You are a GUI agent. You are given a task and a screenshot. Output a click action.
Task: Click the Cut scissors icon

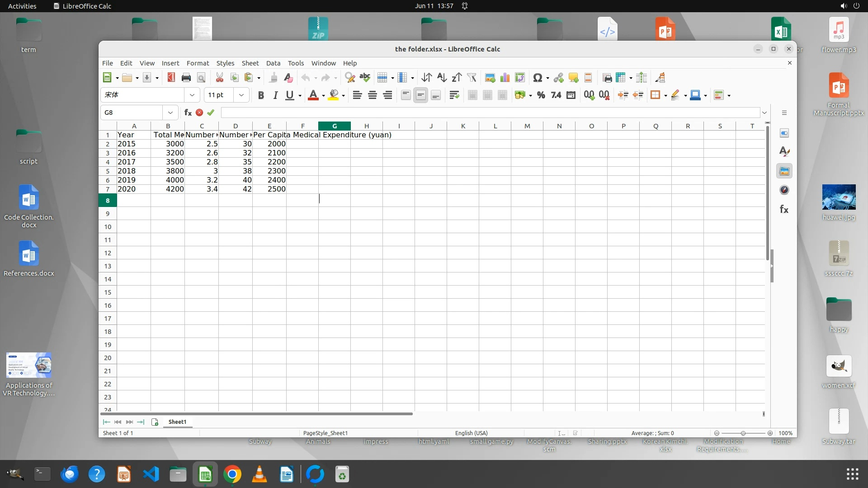(x=219, y=78)
